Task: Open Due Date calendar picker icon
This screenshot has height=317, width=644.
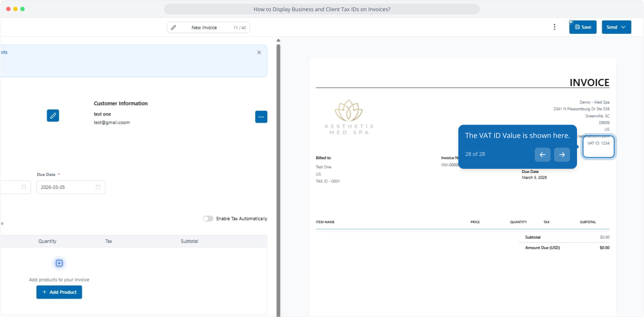Action: 98,187
